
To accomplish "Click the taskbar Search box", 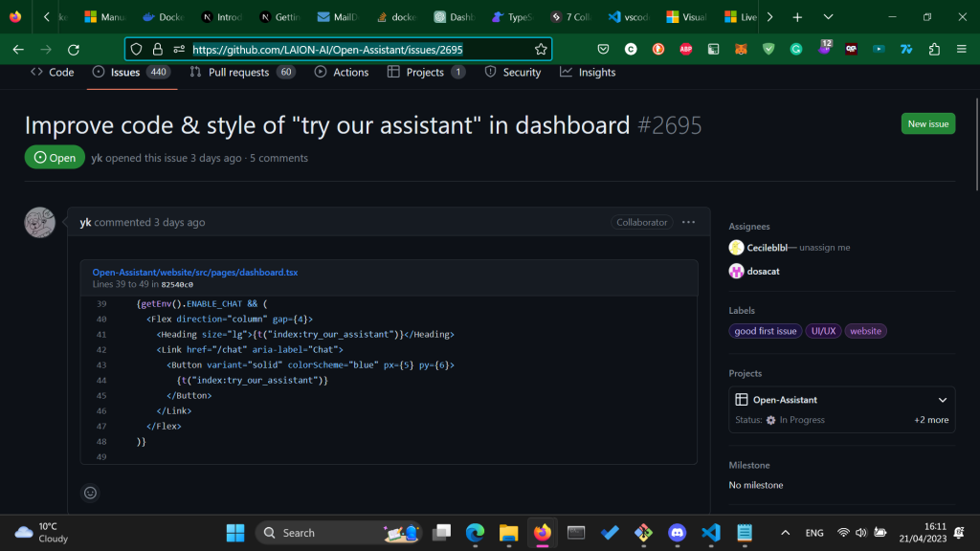I will pyautogui.click(x=338, y=533).
